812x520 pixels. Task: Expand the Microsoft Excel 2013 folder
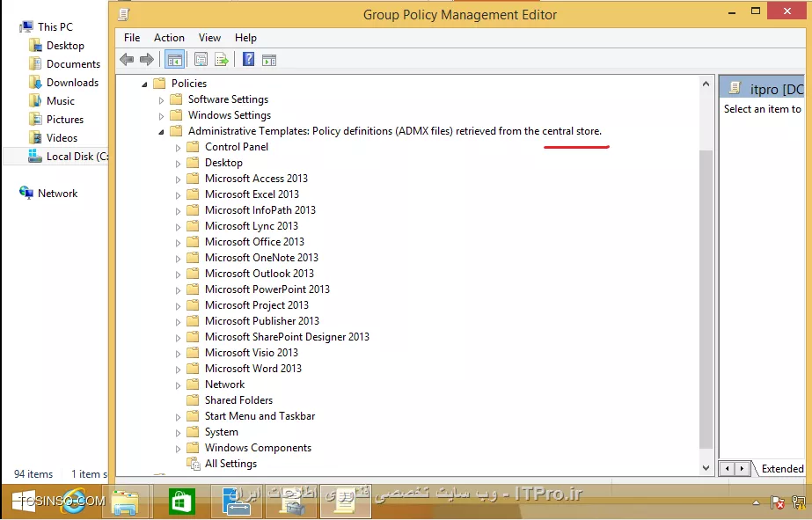(x=178, y=195)
